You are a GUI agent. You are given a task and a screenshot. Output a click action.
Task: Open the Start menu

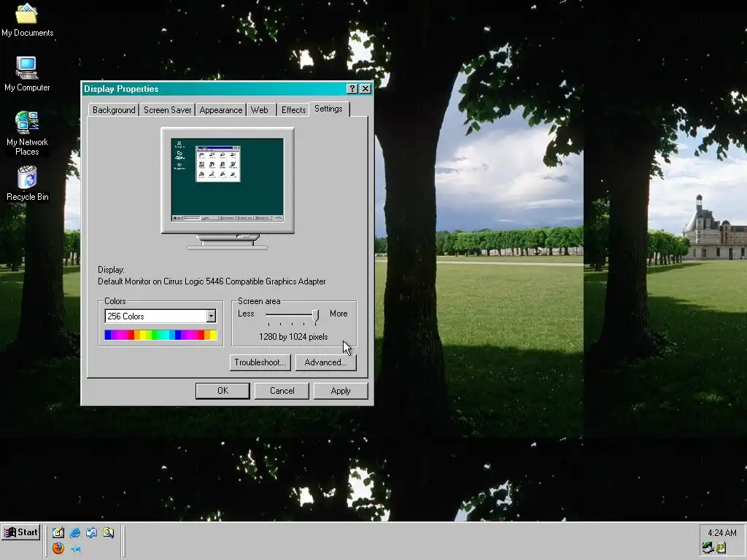[x=20, y=532]
